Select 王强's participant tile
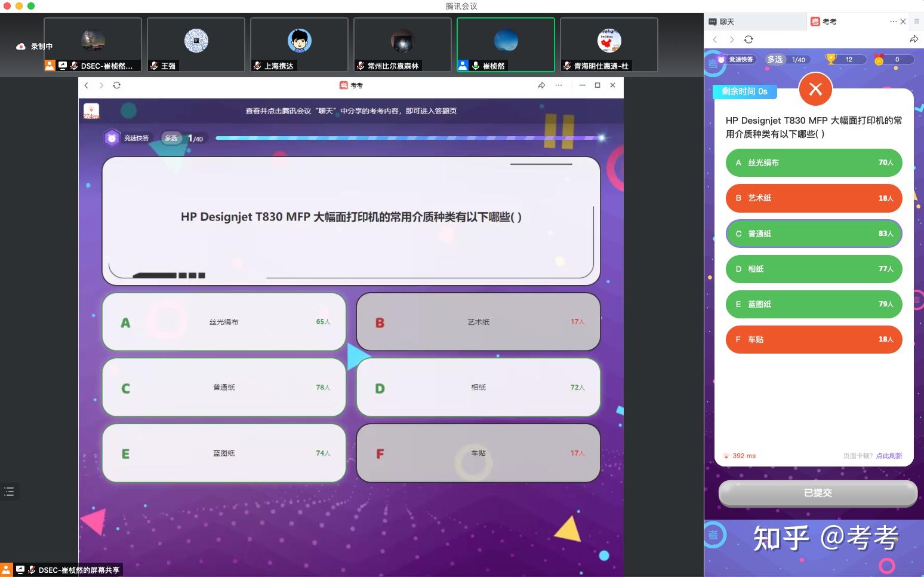The width and height of the screenshot is (924, 577). (x=196, y=45)
